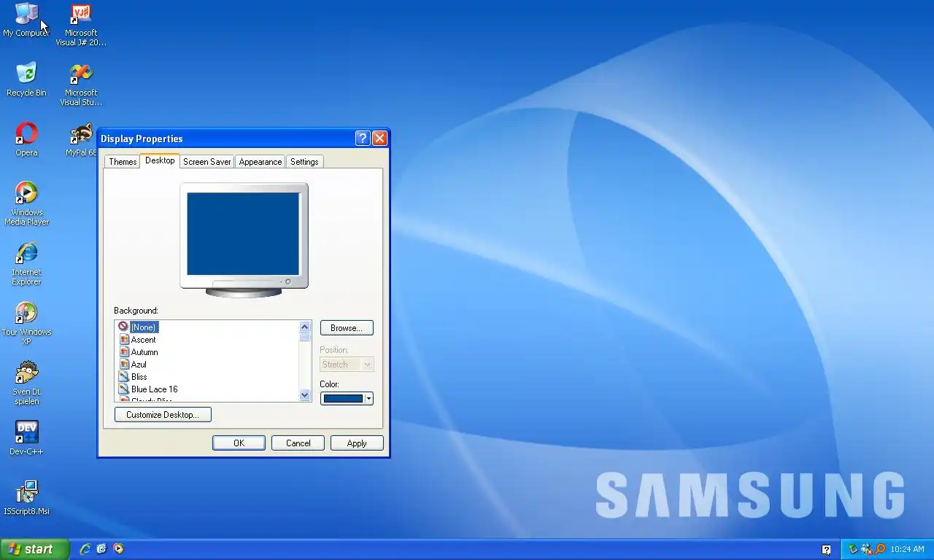
Task: Click Cancel in Display Properties
Action: [x=298, y=443]
